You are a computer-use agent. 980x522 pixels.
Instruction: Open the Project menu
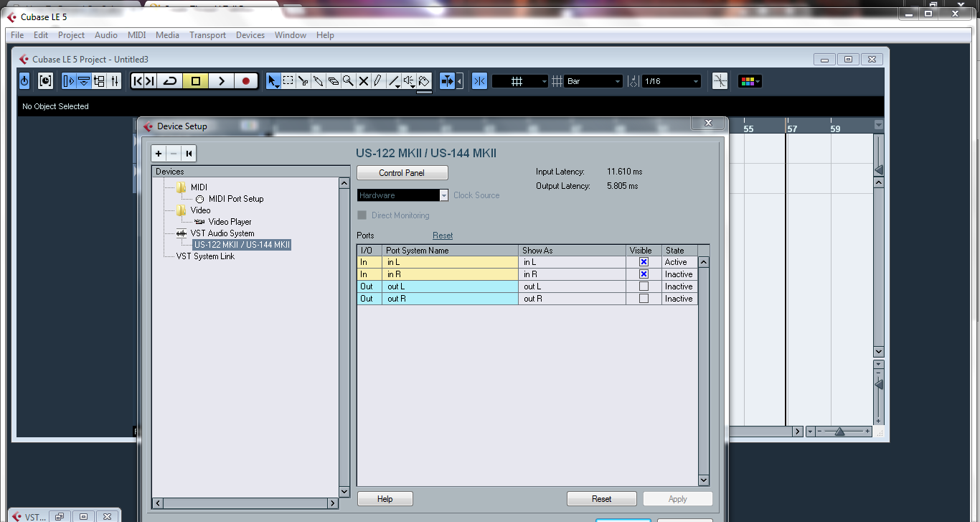tap(71, 35)
